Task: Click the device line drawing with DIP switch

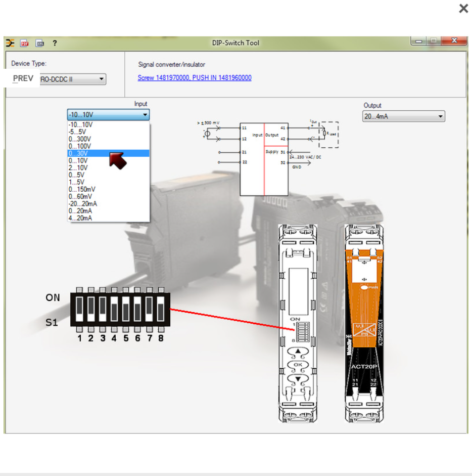Action: 298,323
